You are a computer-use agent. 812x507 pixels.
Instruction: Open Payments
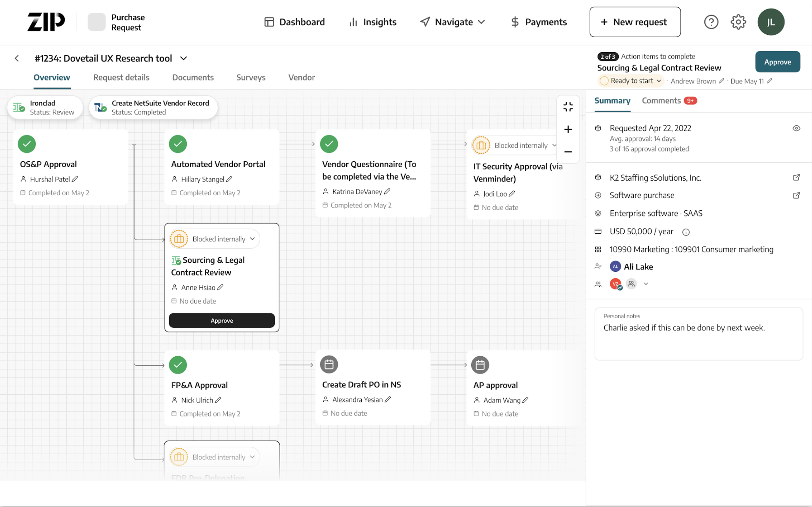click(539, 22)
